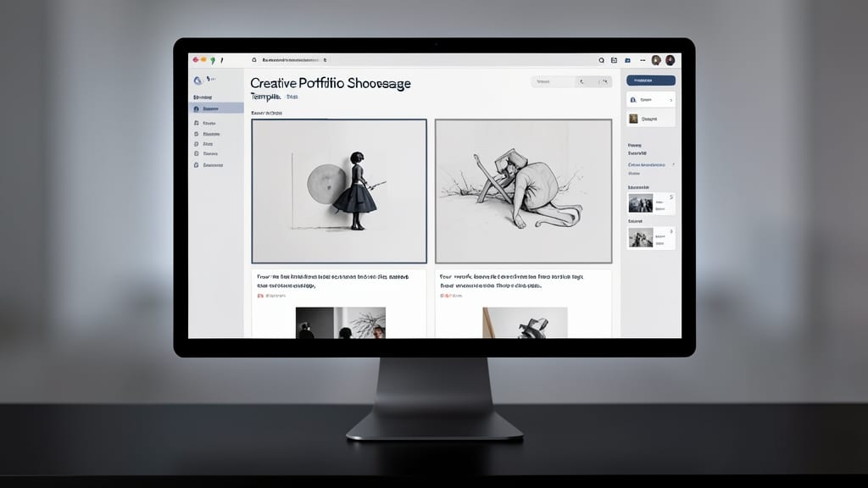Screen dimensions: 868x488
Task: Open search with the browser toolbar magnifier icon
Action: tap(601, 60)
